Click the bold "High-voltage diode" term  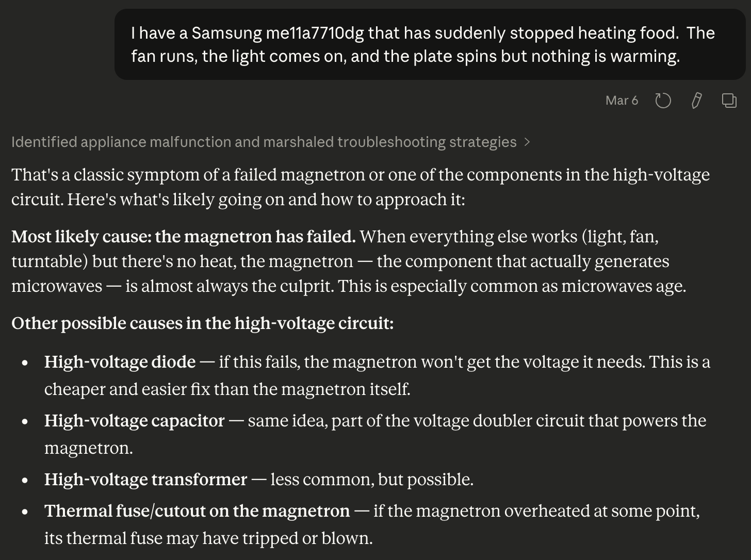tap(120, 361)
